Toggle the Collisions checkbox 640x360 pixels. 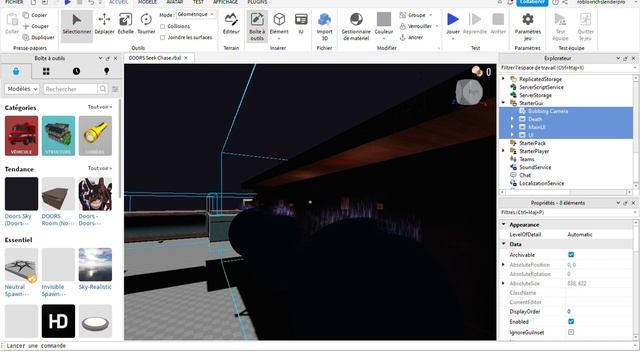pos(162,26)
